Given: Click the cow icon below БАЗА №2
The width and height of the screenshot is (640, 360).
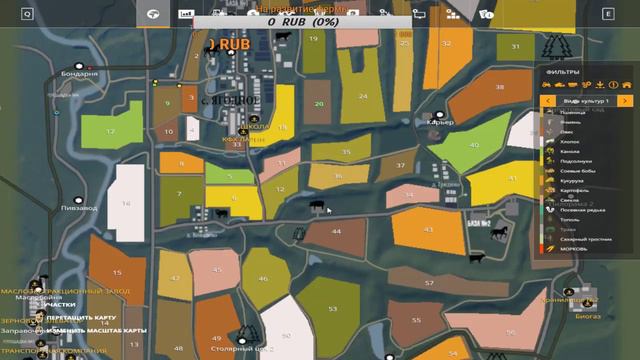Looking at the screenshot, I should (477, 258).
